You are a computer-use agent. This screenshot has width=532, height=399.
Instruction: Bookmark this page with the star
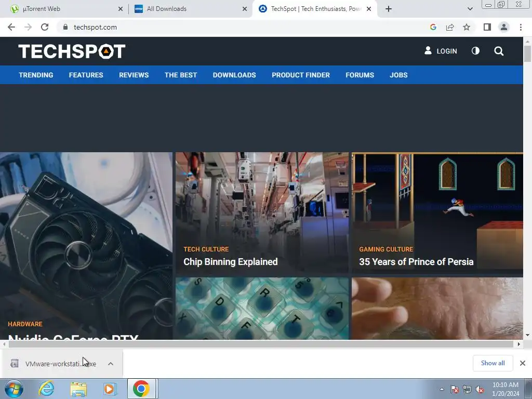[x=467, y=27]
